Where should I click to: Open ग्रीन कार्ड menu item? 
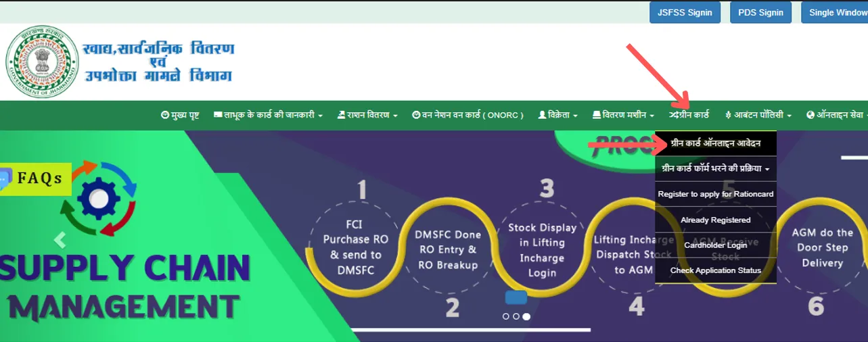point(689,115)
